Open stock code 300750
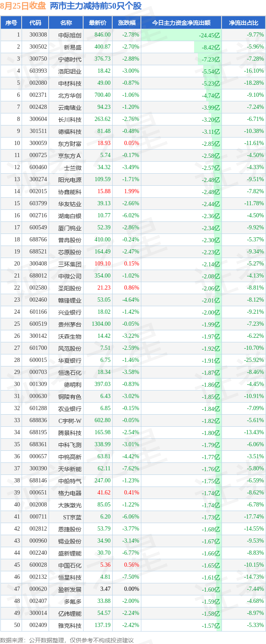Viewport: 266px width, 644px height. point(38,59)
